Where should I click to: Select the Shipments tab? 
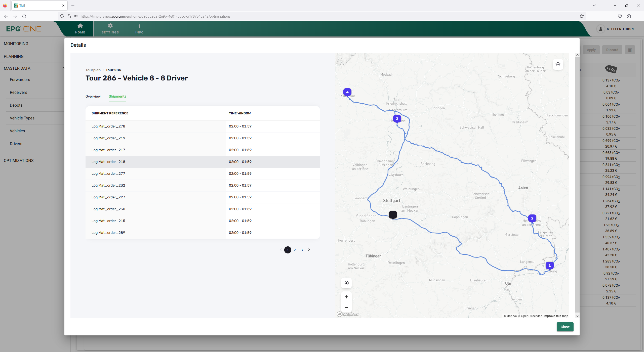(x=117, y=96)
